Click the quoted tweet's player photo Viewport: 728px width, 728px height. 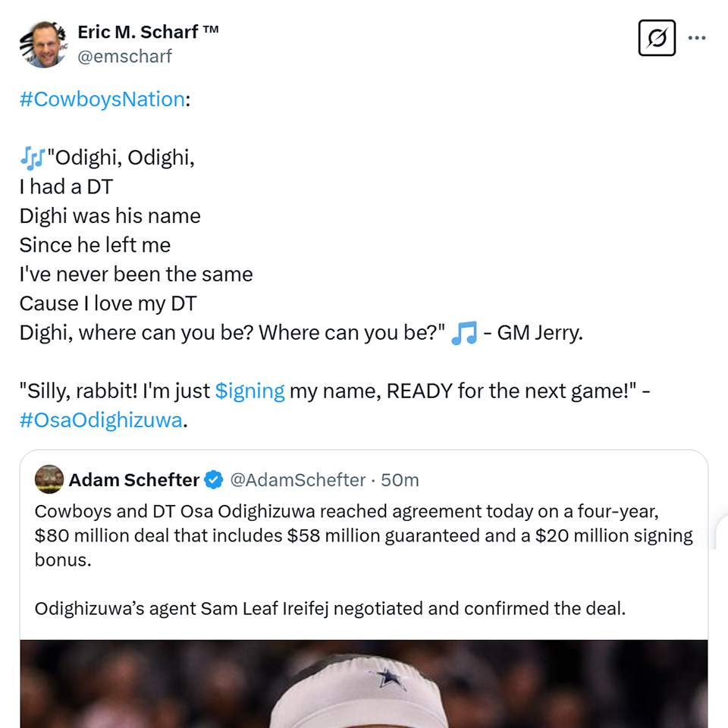coord(364,683)
